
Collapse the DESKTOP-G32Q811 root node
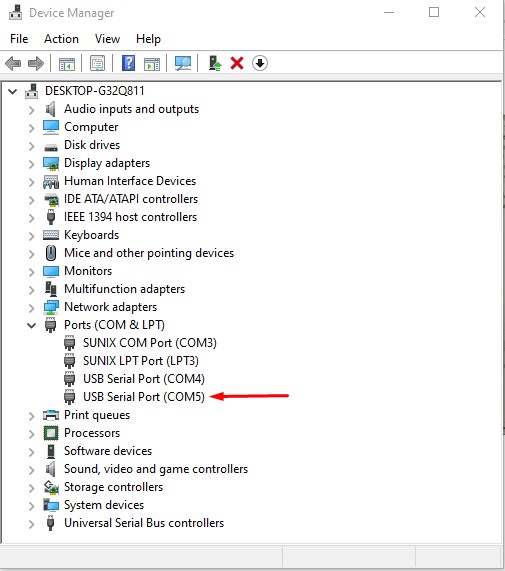pyautogui.click(x=13, y=91)
